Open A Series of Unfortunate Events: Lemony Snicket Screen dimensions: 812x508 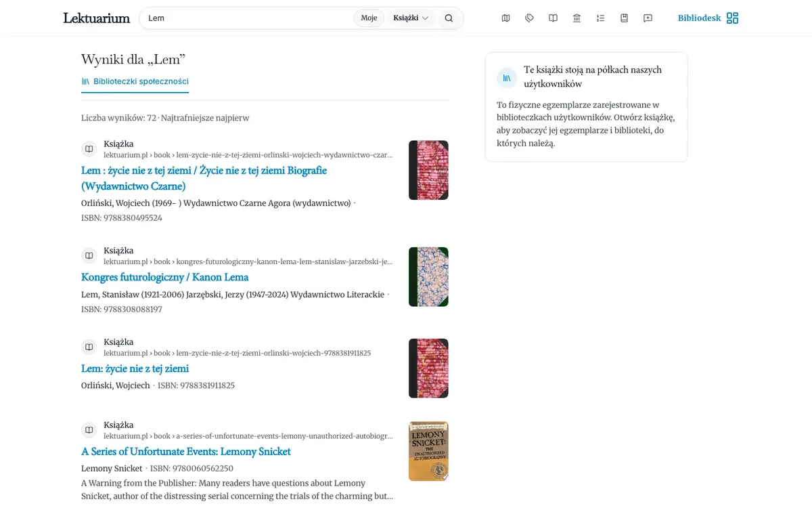186,451
